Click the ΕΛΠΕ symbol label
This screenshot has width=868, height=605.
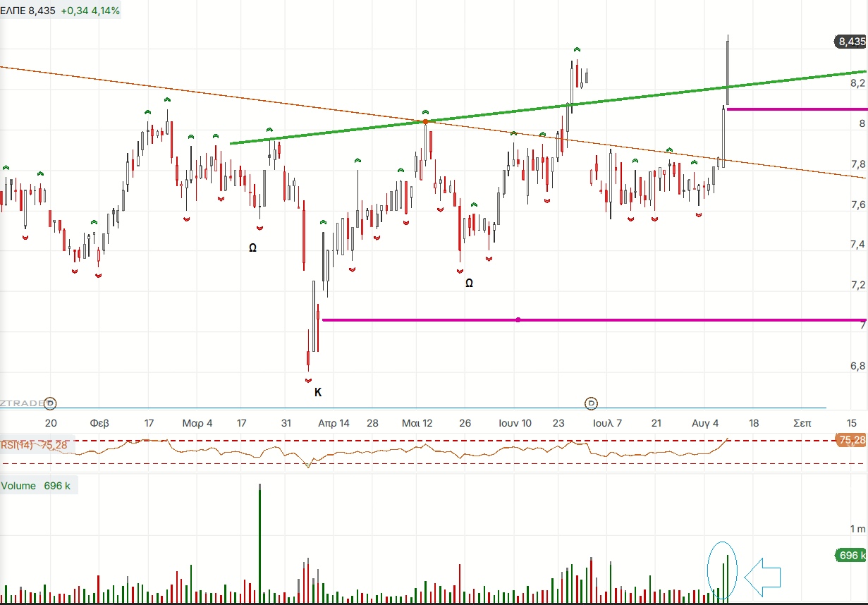pyautogui.click(x=13, y=11)
